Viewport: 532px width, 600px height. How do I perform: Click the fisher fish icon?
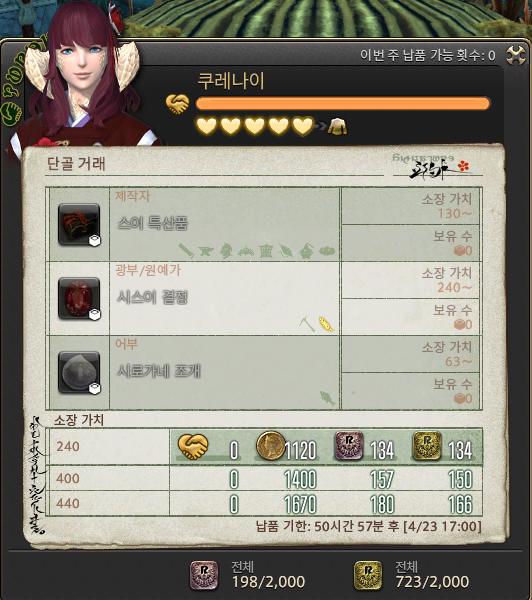pos(328,398)
